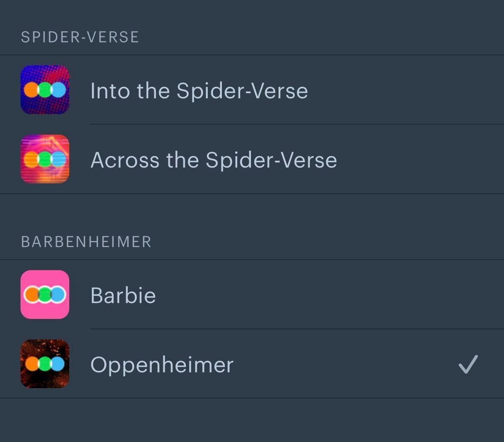Tap the blue dot in the Oppenheimer icon

click(58, 364)
